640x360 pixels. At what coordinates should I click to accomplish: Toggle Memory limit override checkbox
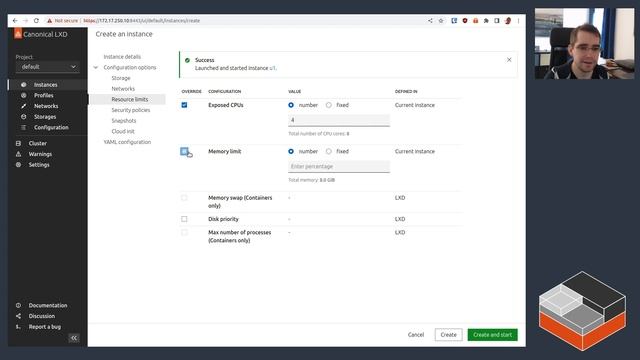(x=184, y=151)
